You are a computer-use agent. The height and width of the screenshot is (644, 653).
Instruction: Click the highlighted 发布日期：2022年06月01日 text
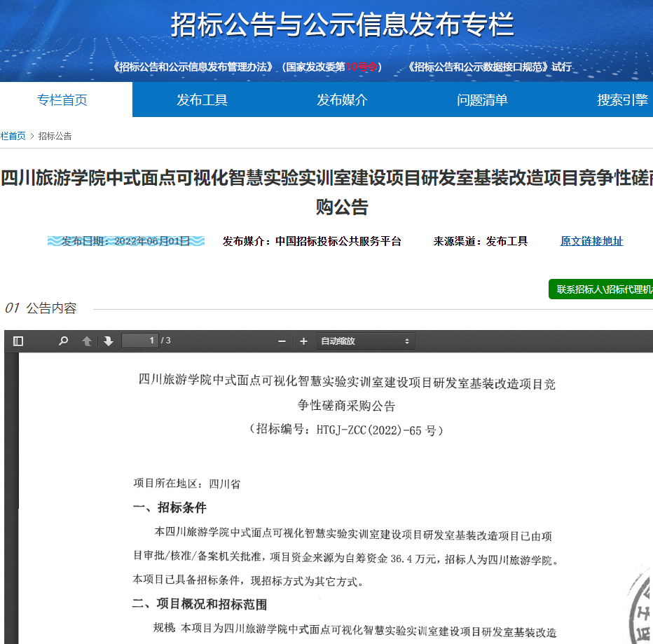126,241
